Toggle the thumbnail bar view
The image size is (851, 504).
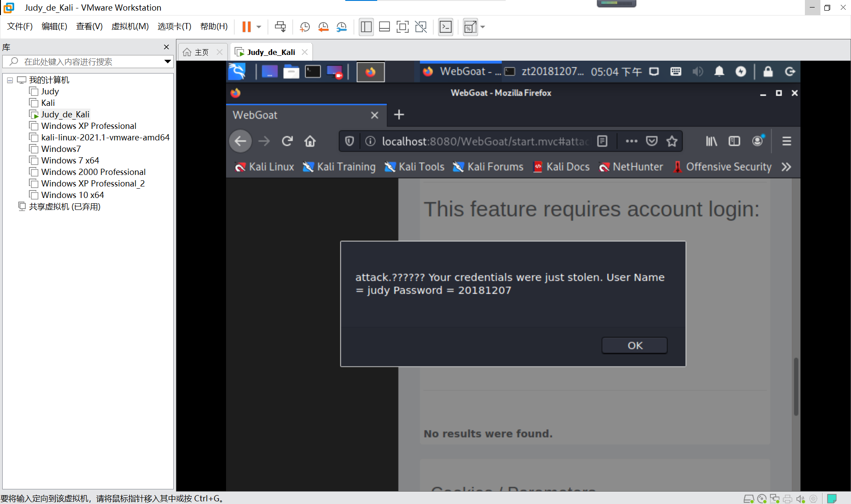pos(384,27)
